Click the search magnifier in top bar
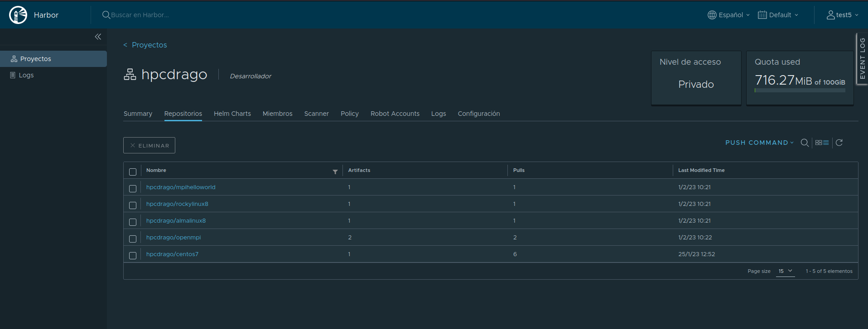 pyautogui.click(x=106, y=15)
